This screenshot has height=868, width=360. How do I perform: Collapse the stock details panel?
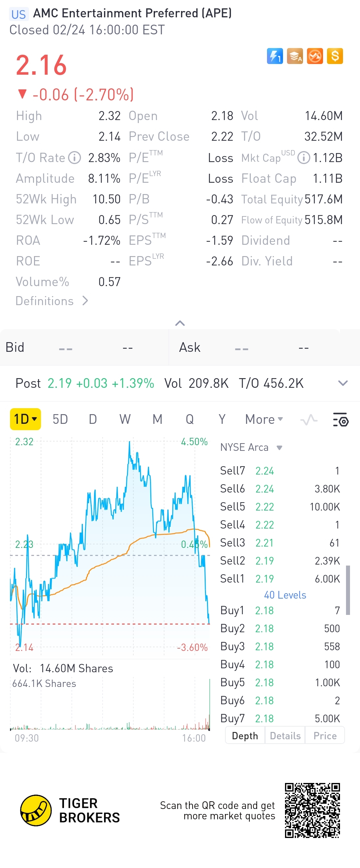tap(180, 323)
